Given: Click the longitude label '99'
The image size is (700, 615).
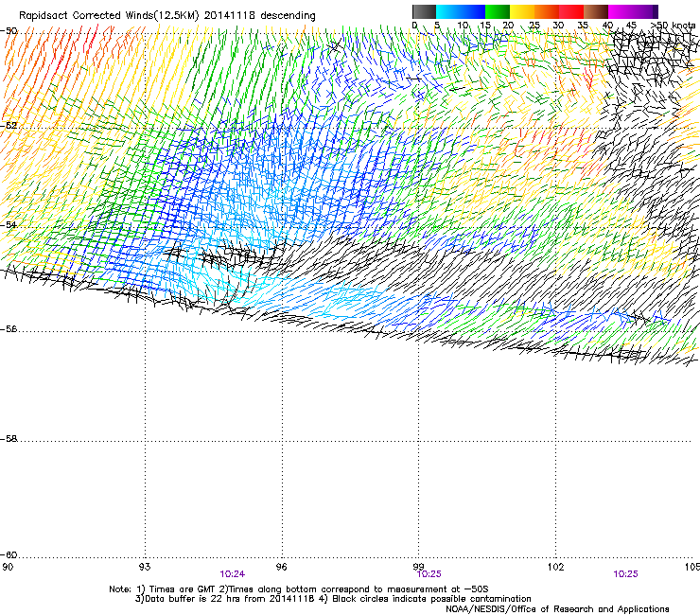Looking at the screenshot, I should [x=418, y=567].
